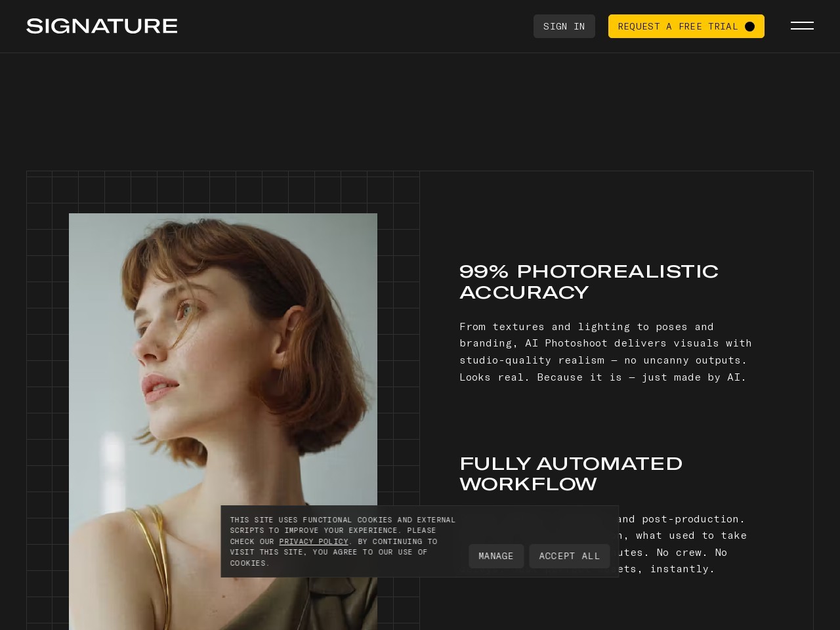Click REQUEST A FREE TRIAL button
Image resolution: width=840 pixels, height=630 pixels.
pyautogui.click(x=686, y=26)
